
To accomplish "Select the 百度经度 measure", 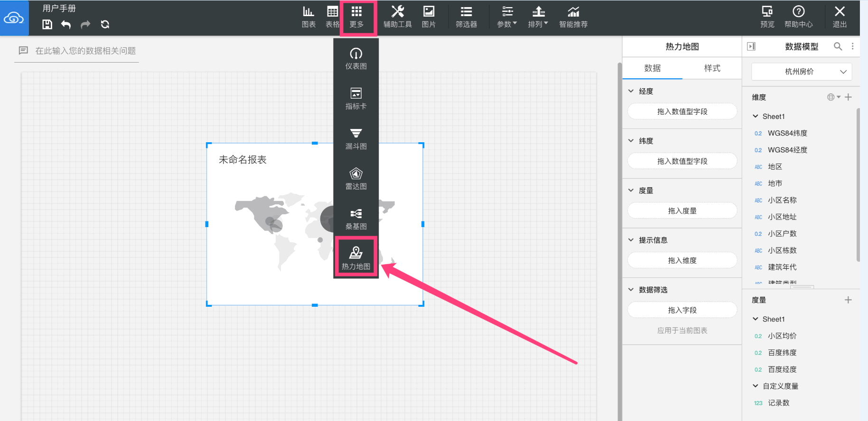I will click(x=782, y=369).
